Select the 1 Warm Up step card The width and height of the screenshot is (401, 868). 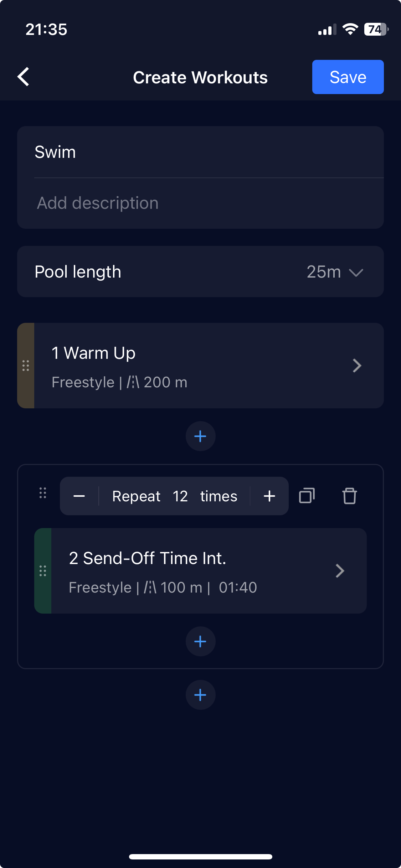pos(200,366)
